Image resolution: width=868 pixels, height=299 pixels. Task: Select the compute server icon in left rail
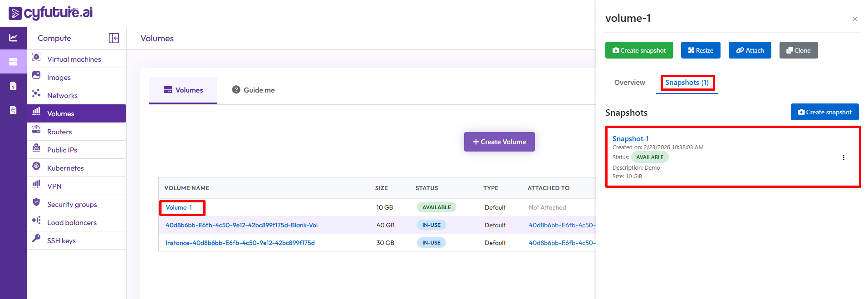point(13,62)
